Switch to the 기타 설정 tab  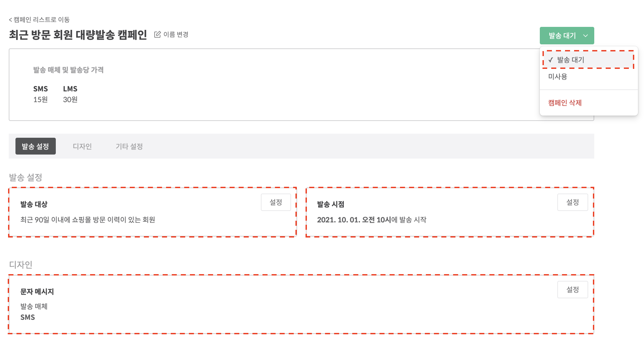point(129,146)
